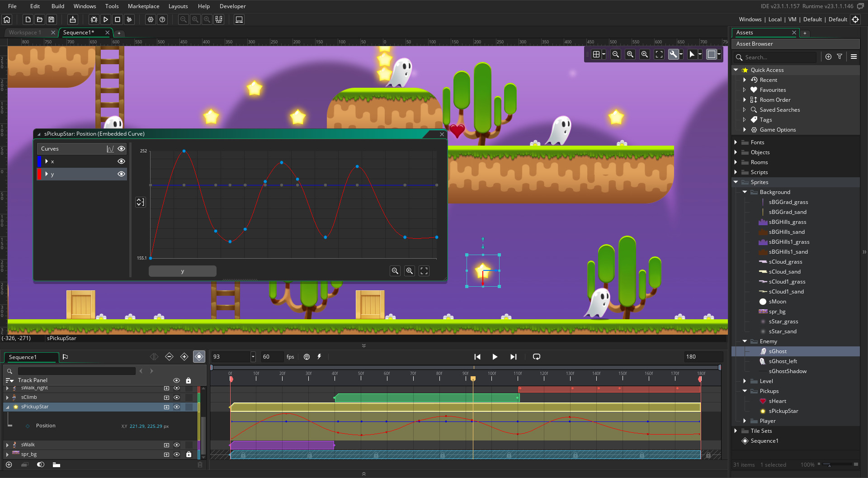Click the y curve label button in curve window

[183, 270]
